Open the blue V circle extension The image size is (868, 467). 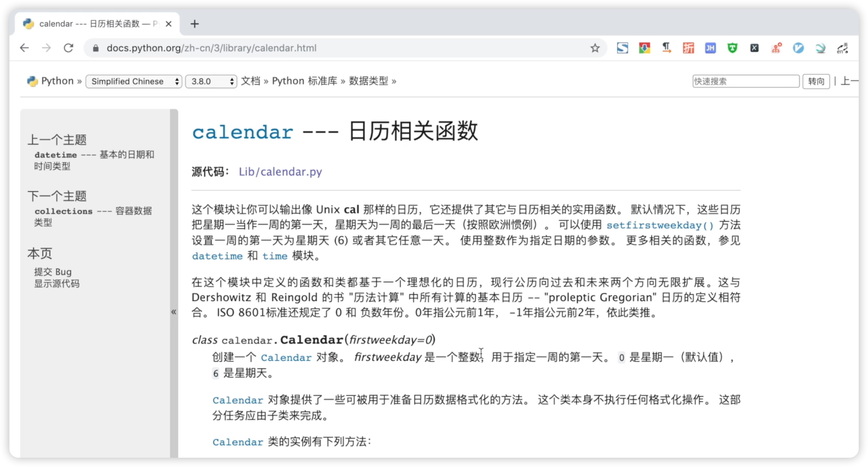798,48
